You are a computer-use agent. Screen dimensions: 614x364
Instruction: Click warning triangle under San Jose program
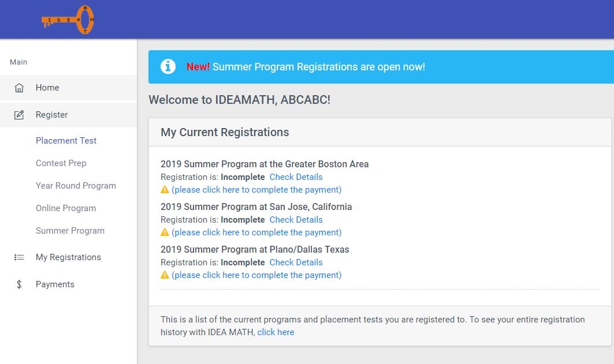coord(166,232)
